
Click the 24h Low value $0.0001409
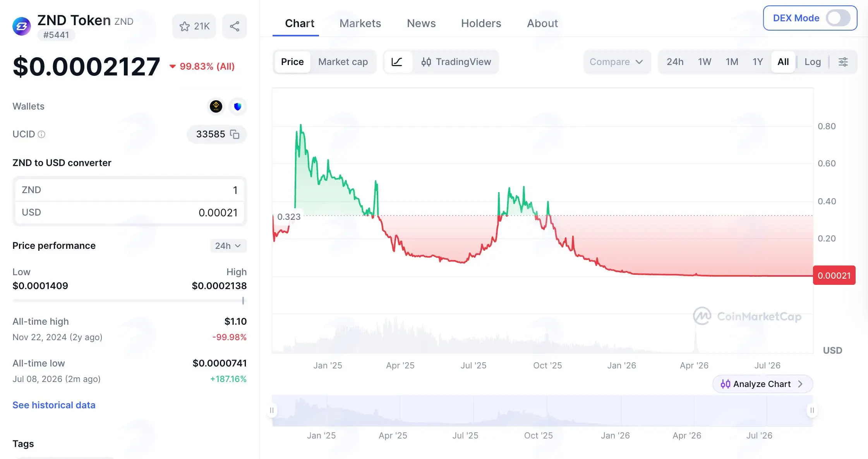tap(40, 286)
